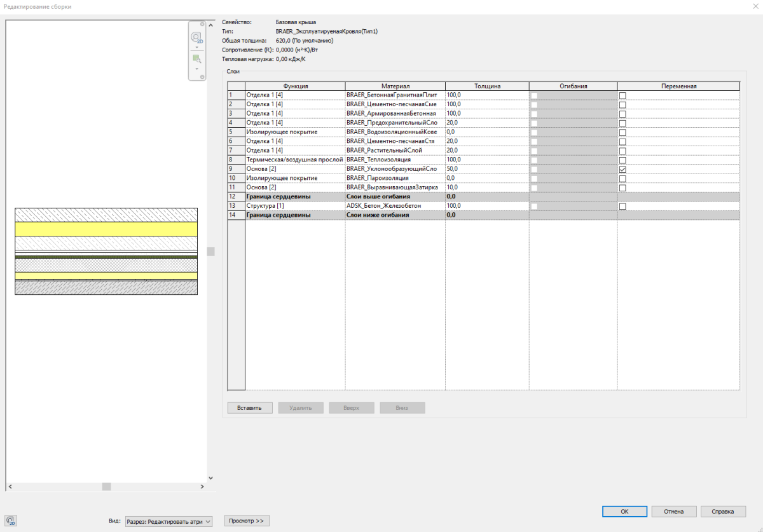Screen dimensions: 763x532
Task: Click the Материал column header
Action: (395, 86)
